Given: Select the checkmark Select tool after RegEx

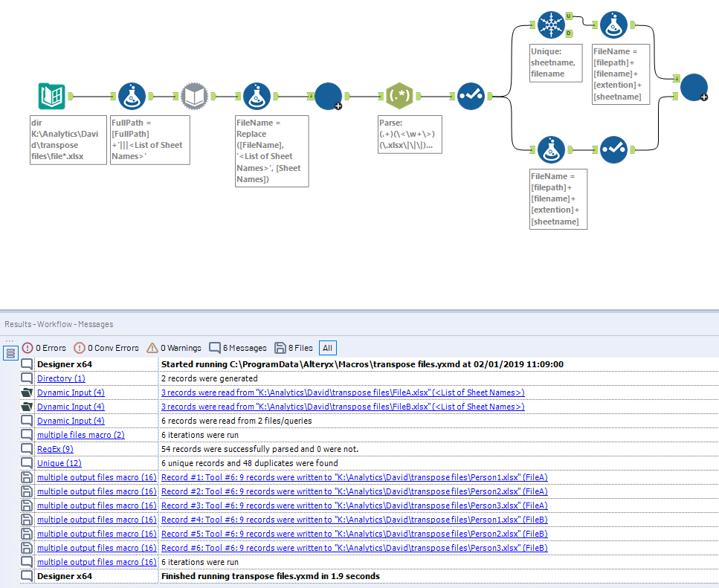Looking at the screenshot, I should coord(470,96).
